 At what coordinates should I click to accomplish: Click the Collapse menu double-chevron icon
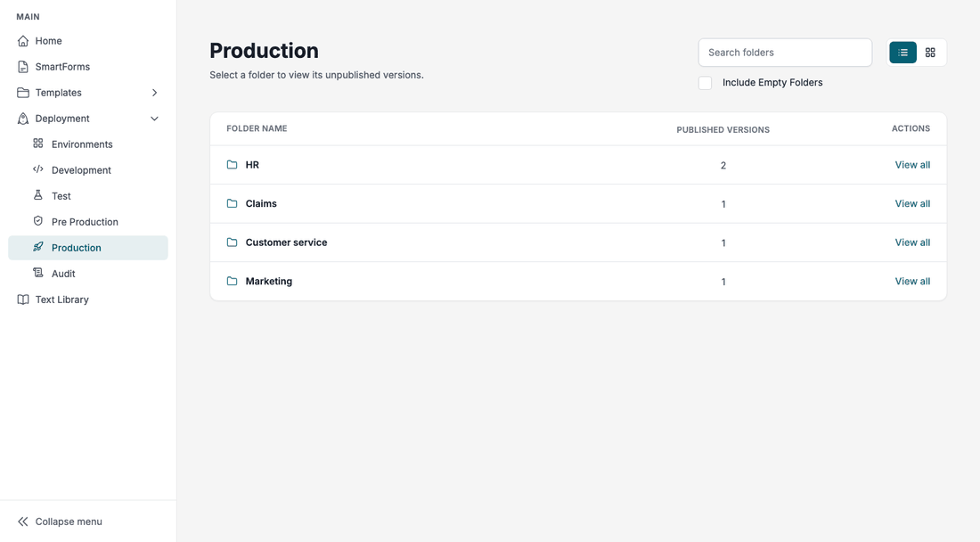pyautogui.click(x=23, y=521)
